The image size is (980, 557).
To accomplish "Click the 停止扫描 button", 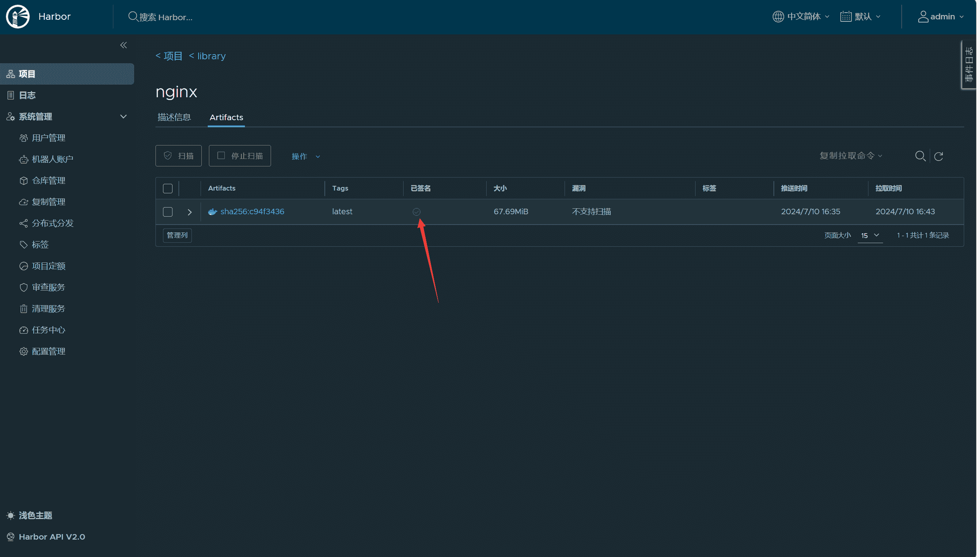I will click(240, 156).
